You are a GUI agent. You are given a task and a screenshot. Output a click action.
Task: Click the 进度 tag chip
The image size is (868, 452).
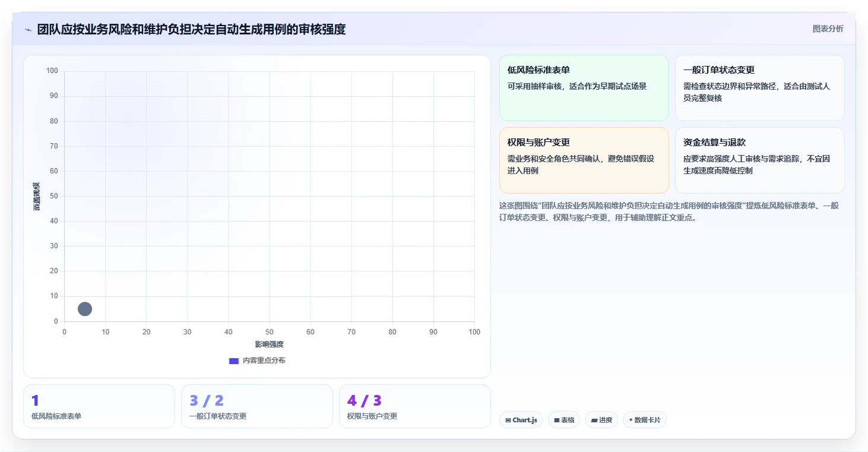[601, 420]
